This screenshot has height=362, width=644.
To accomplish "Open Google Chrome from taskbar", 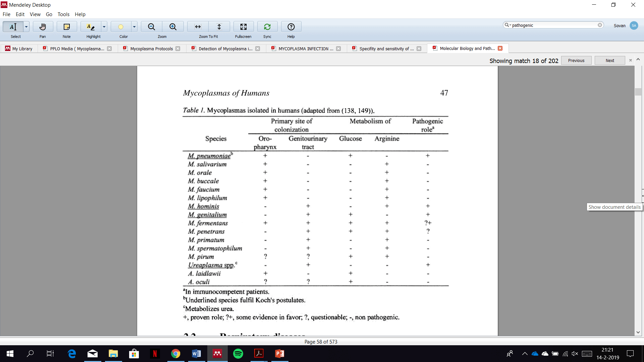I will pyautogui.click(x=176, y=354).
